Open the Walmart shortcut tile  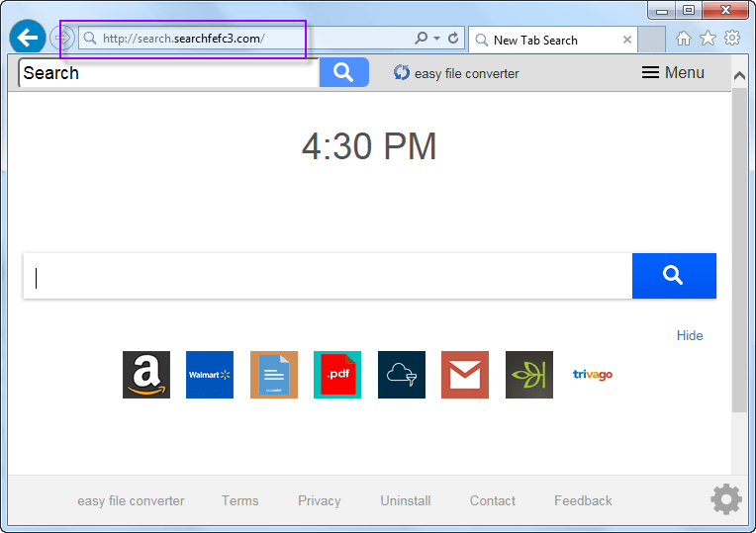pos(210,375)
